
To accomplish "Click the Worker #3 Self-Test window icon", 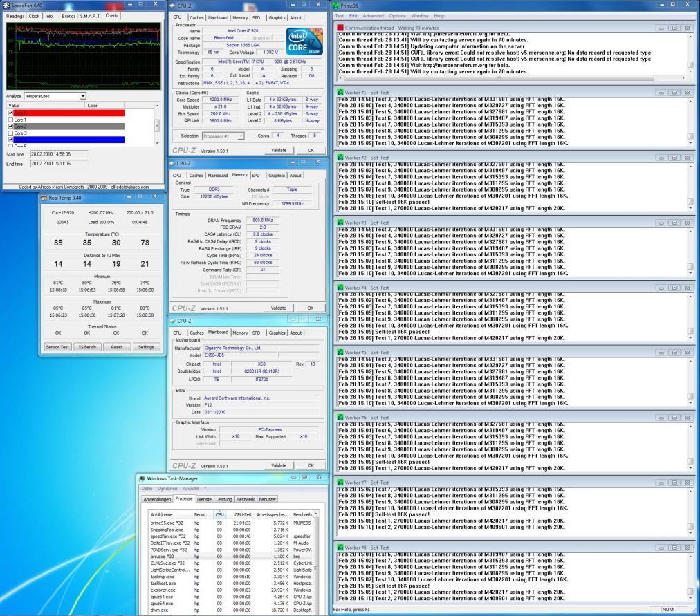I will 340,223.
